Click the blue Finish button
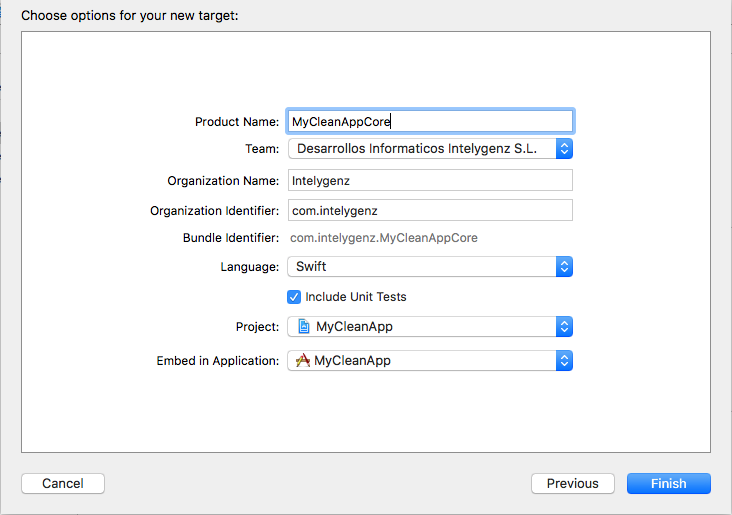The height and width of the screenshot is (515, 732). (668, 484)
